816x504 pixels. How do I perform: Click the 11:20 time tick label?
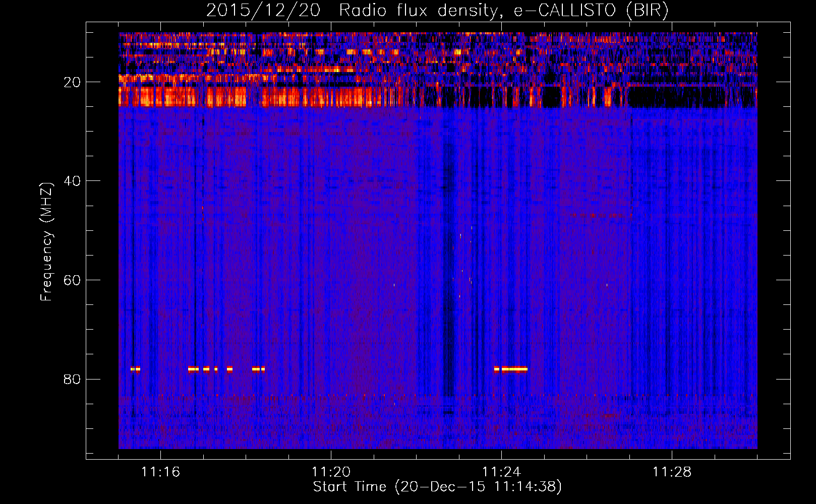click(x=331, y=472)
